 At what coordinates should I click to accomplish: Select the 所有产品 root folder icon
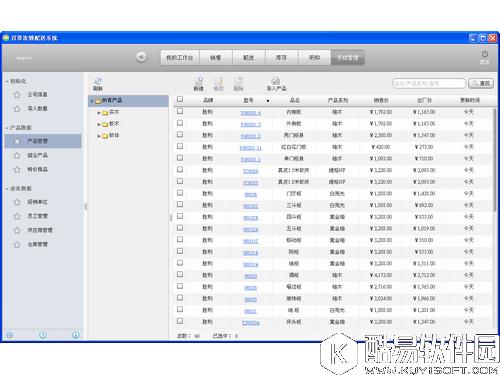(98, 101)
